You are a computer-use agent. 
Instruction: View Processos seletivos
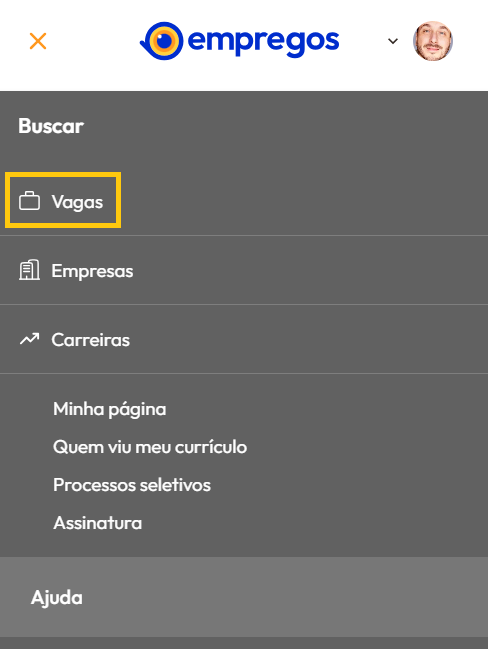(132, 485)
